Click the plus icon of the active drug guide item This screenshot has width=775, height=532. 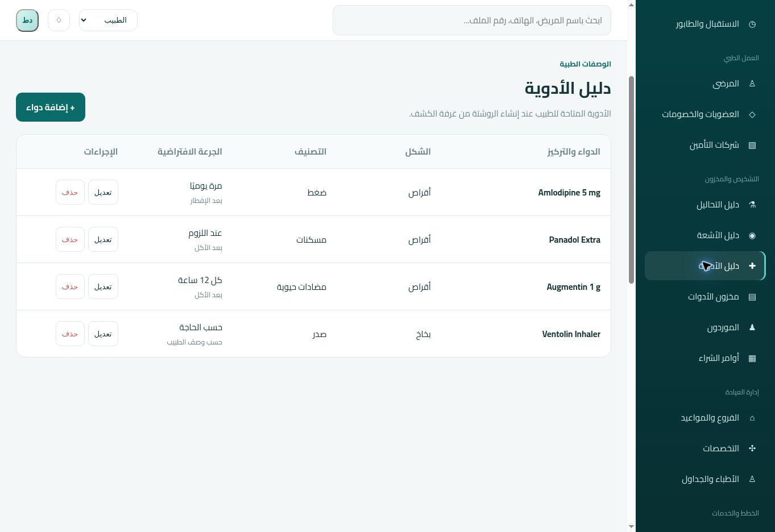tap(752, 266)
